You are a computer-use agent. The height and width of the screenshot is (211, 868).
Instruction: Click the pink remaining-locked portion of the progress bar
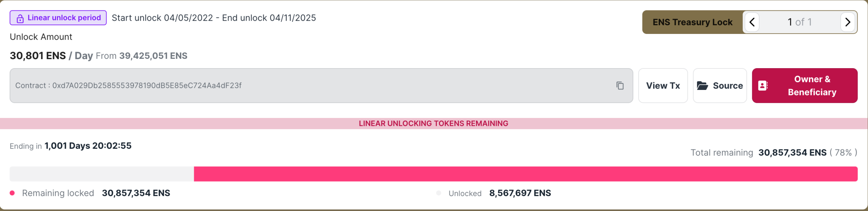tap(526, 174)
